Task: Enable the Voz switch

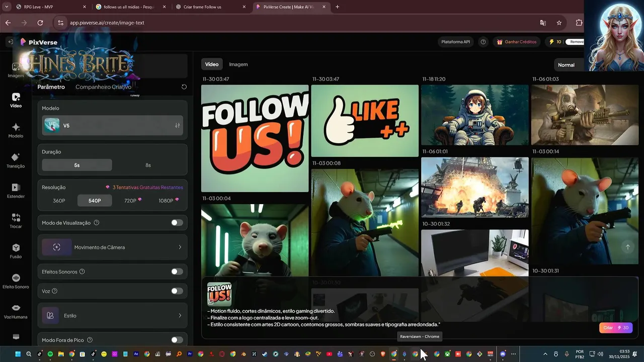Action: point(177,291)
